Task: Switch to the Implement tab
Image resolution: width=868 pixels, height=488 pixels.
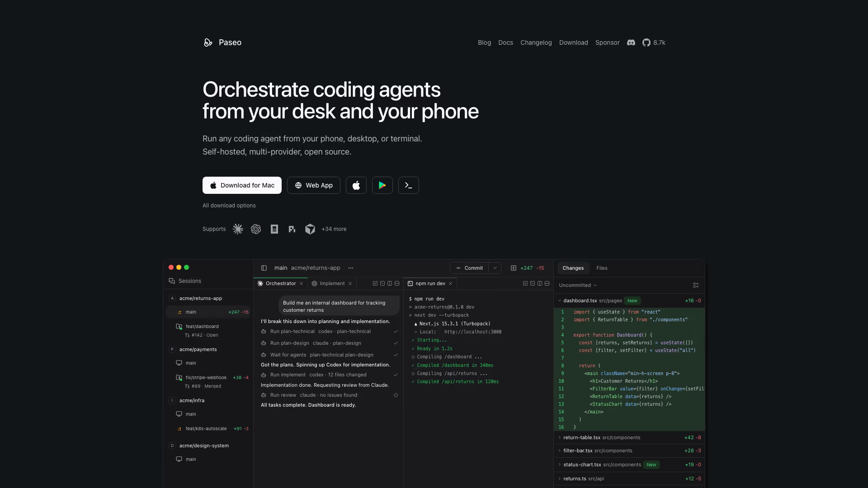Action: 332,283
